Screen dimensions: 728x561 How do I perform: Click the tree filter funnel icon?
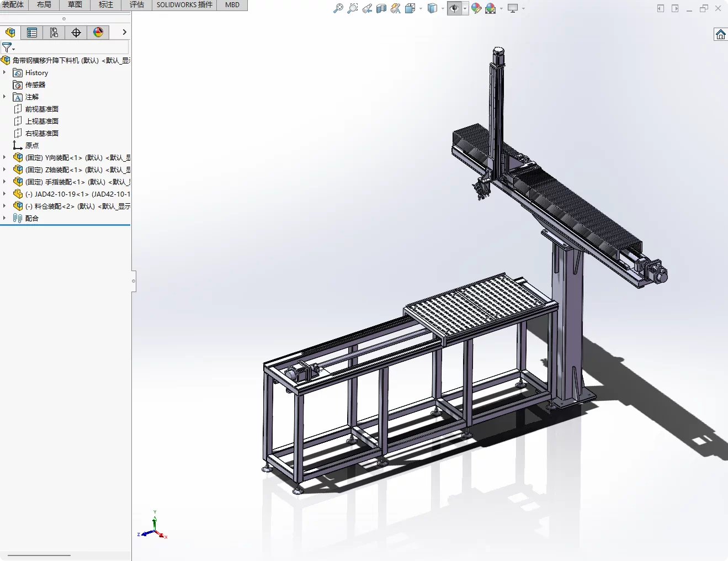coord(7,47)
